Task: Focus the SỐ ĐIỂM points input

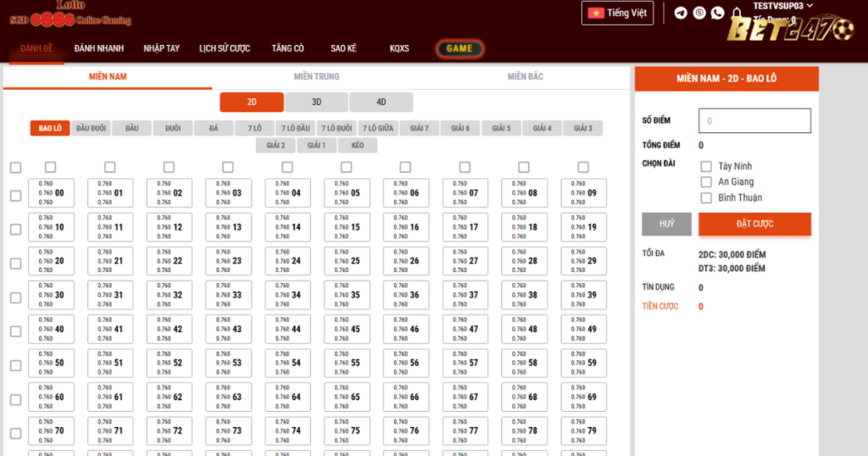Action: [x=754, y=120]
